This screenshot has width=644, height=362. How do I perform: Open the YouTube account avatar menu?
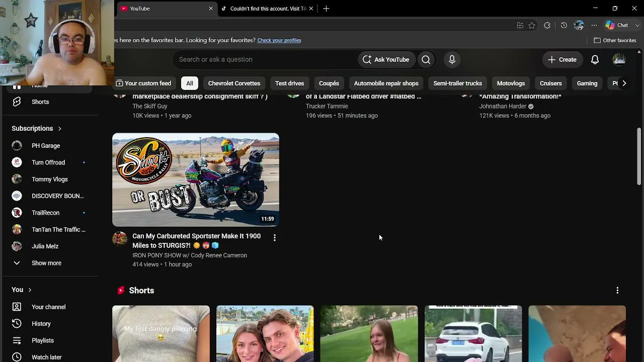click(619, 59)
